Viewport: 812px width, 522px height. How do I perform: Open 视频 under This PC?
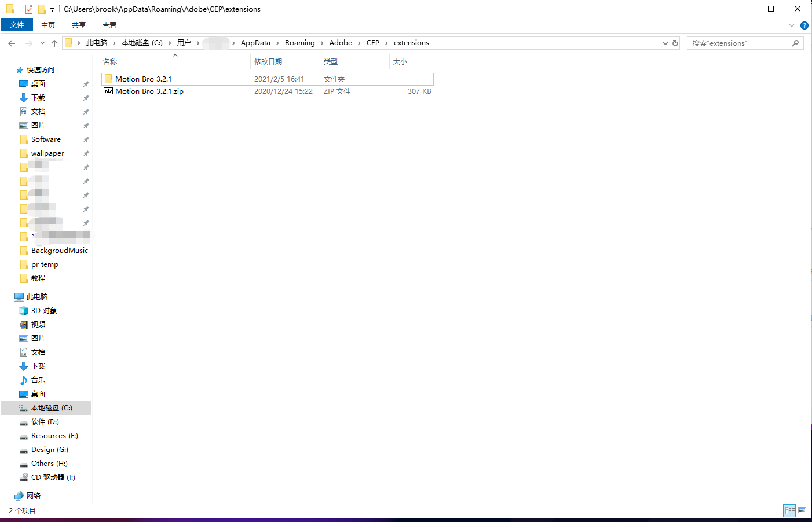[x=38, y=325]
